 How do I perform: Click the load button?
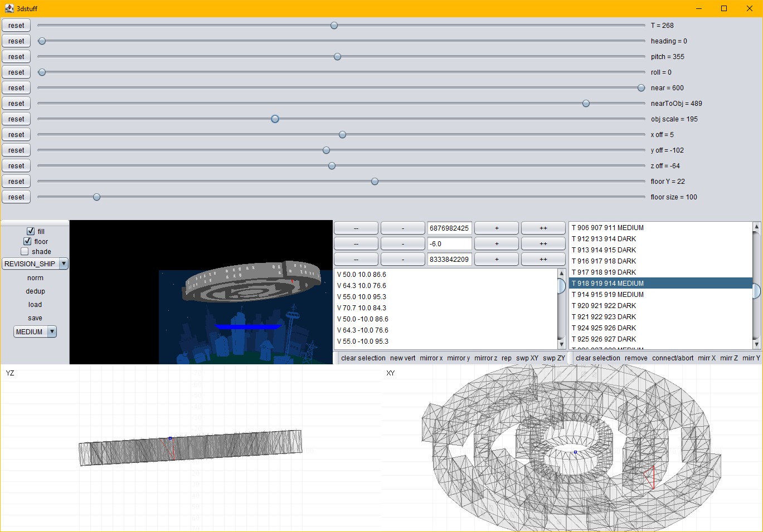[x=35, y=305]
